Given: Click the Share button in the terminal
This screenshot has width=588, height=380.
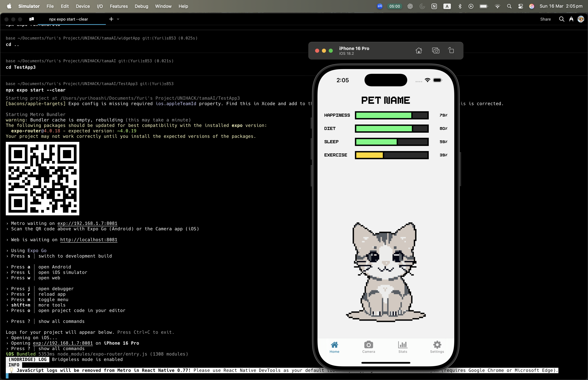Looking at the screenshot, I should click(545, 19).
